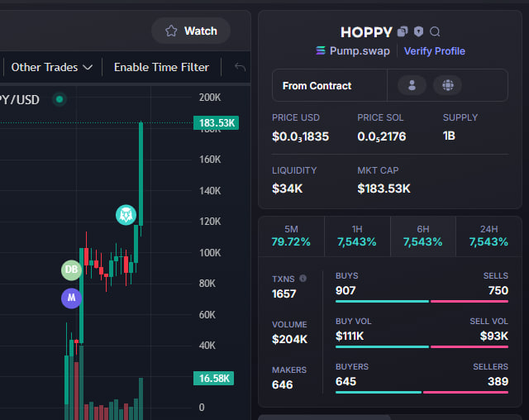Select the 6H timeframe tab

[x=422, y=236]
